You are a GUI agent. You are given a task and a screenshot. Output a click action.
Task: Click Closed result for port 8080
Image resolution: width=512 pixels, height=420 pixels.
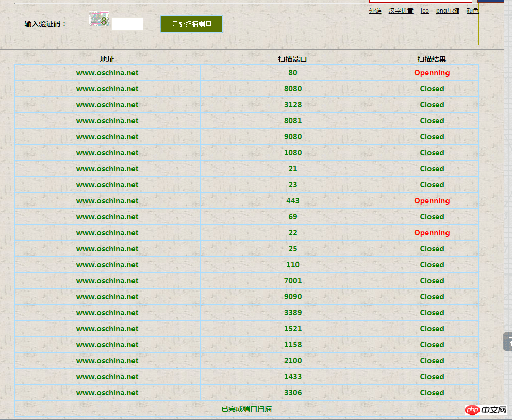pyautogui.click(x=432, y=89)
